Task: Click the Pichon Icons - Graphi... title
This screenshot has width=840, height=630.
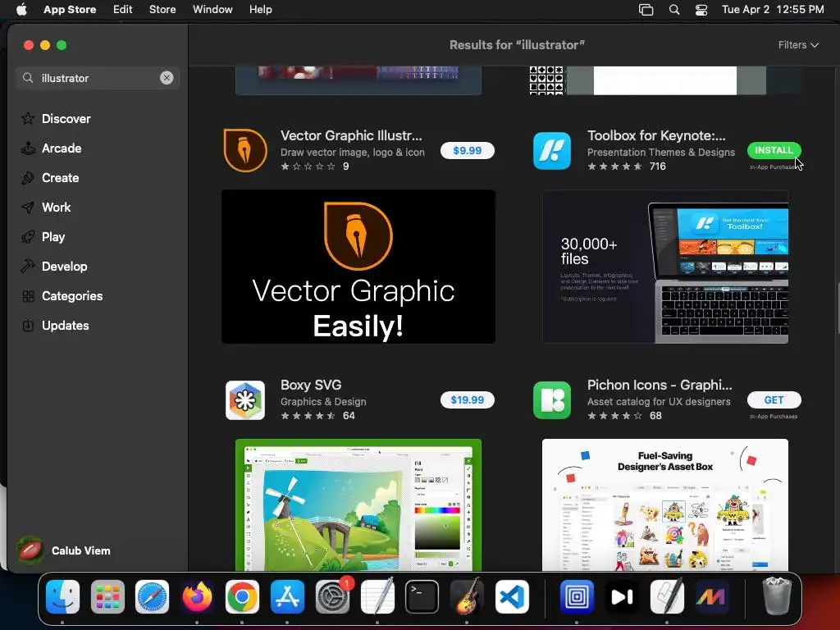Action: click(660, 385)
